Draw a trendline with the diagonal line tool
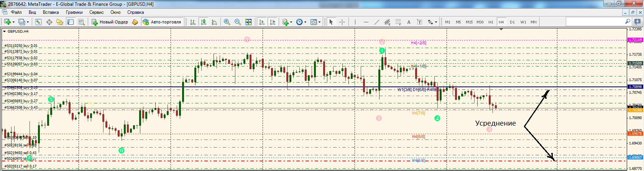644x171 pixels. (376, 22)
